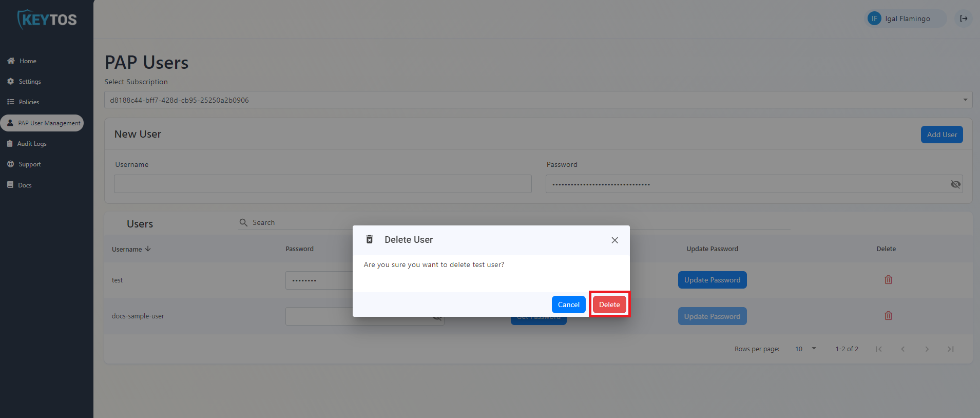Focus the new Username input field

click(322, 184)
